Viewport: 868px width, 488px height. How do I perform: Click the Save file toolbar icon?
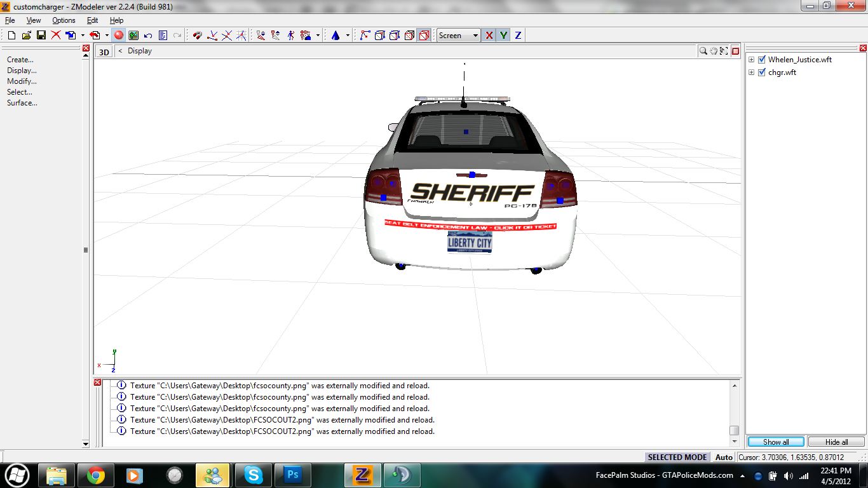click(41, 36)
